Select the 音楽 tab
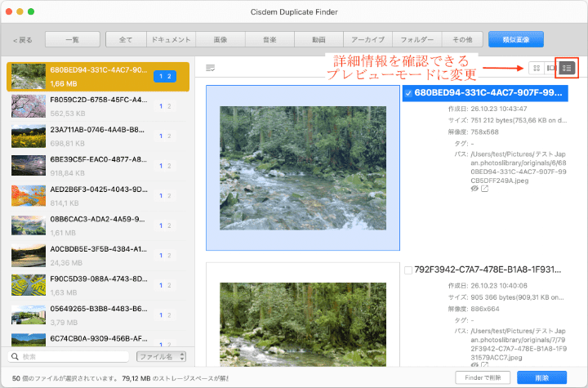 point(269,39)
